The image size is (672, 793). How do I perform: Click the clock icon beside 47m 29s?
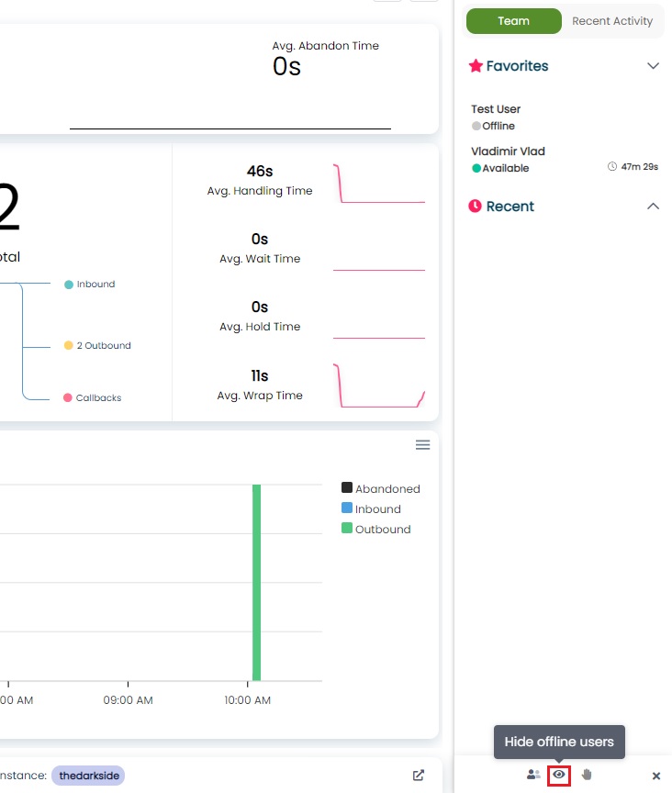(x=611, y=166)
